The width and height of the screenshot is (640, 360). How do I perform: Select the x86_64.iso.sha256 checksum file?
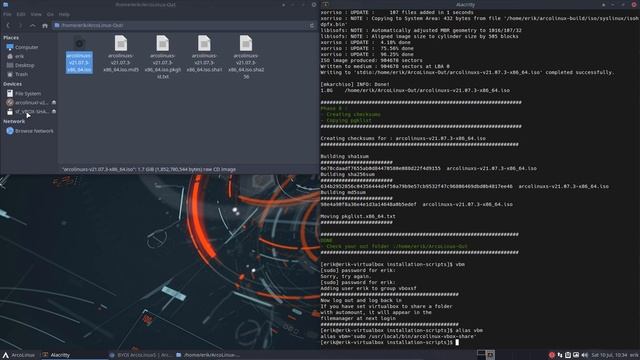[246, 57]
